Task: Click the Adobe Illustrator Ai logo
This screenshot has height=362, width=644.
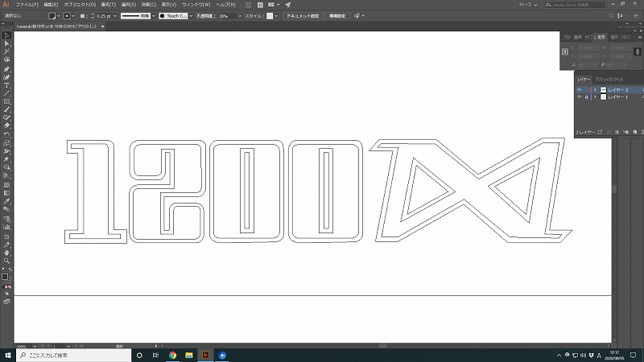Action: click(x=6, y=5)
